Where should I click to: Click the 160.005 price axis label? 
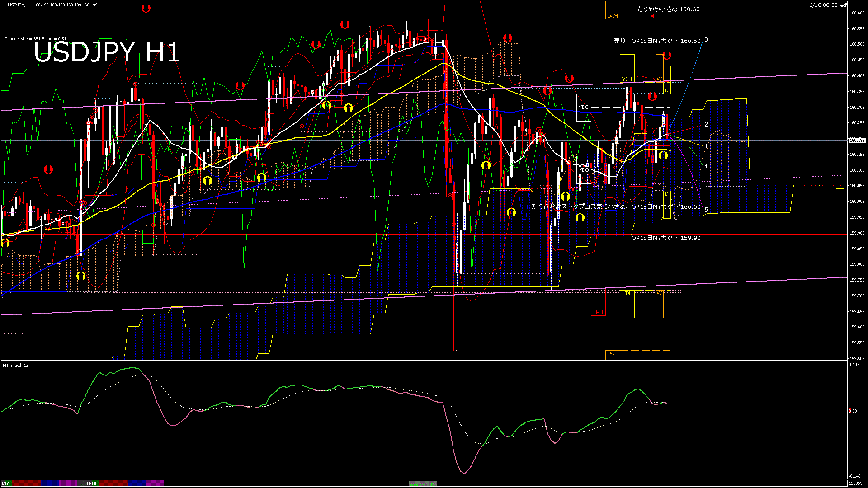[857, 202]
